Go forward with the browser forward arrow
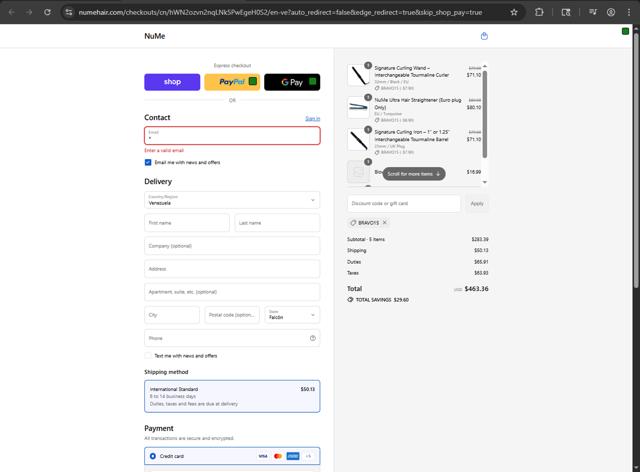The image size is (640, 472). point(29,12)
